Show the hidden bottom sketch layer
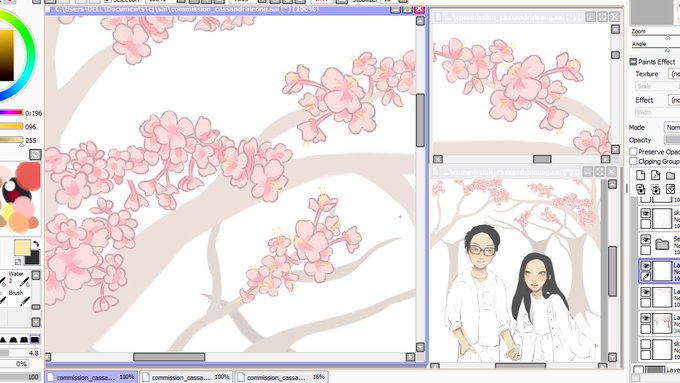The height and width of the screenshot is (383, 680). [646, 345]
